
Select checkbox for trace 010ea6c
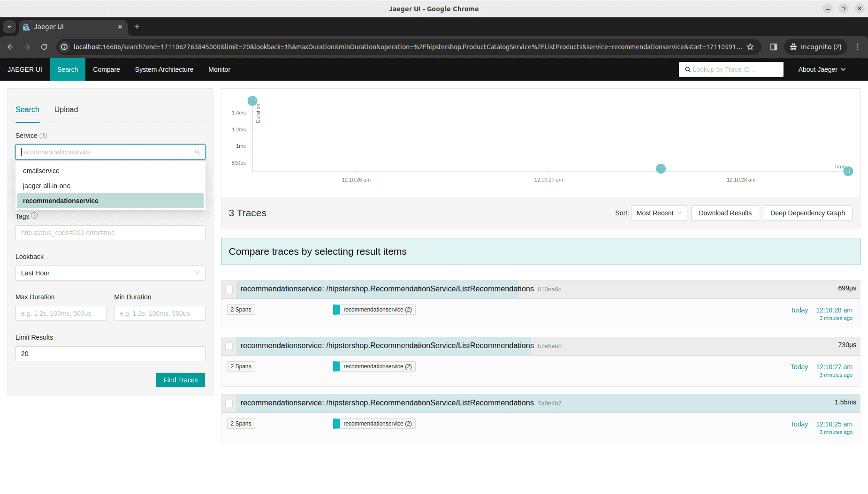click(x=229, y=289)
